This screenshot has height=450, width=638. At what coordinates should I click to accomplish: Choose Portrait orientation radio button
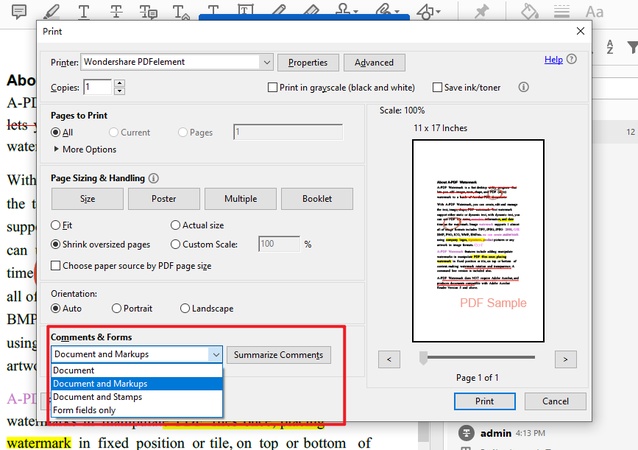pyautogui.click(x=116, y=308)
